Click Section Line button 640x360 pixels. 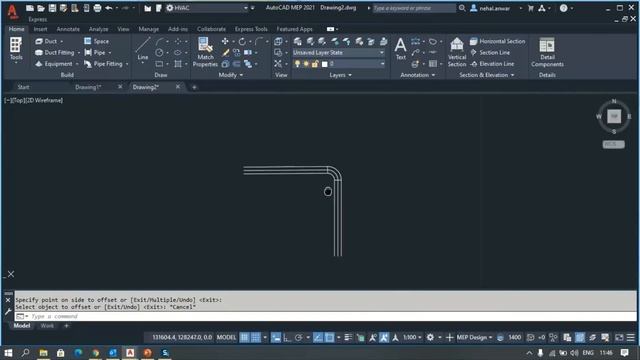click(x=490, y=52)
